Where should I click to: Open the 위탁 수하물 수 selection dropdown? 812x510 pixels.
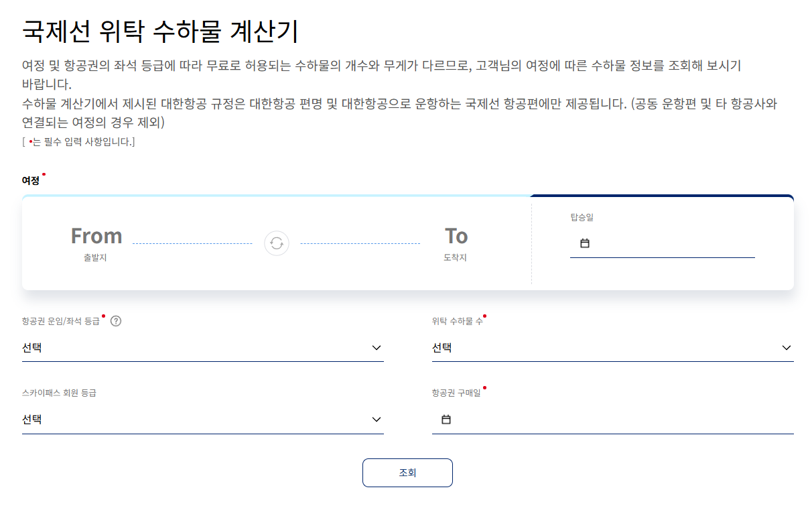pos(610,347)
